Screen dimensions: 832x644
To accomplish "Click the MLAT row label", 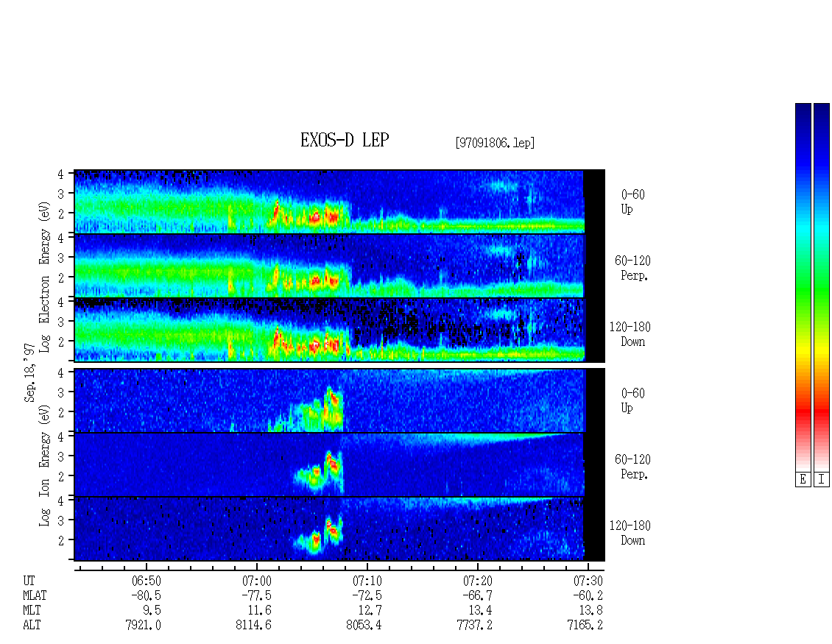I will [x=35, y=595].
